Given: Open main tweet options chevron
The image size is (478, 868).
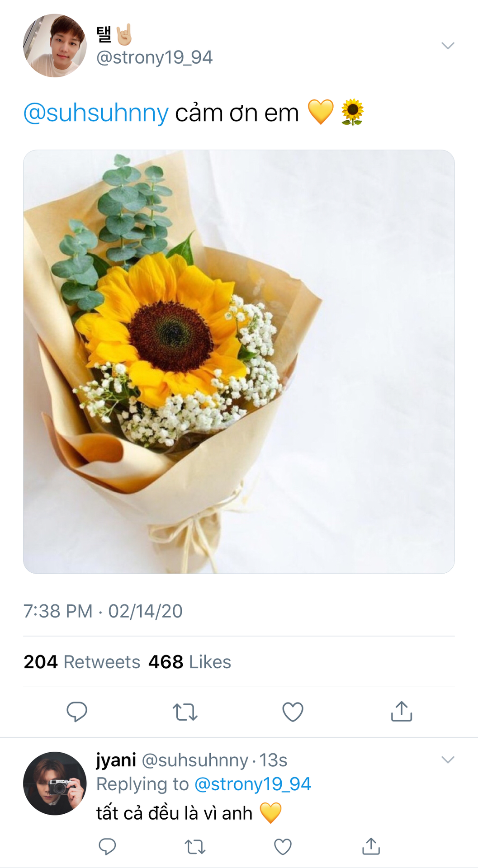Looking at the screenshot, I should click(x=448, y=45).
